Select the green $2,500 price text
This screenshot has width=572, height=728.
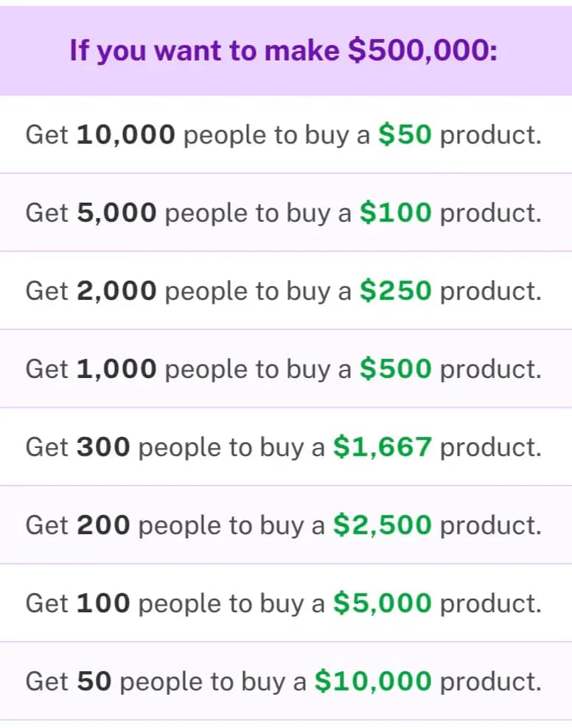tap(382, 525)
